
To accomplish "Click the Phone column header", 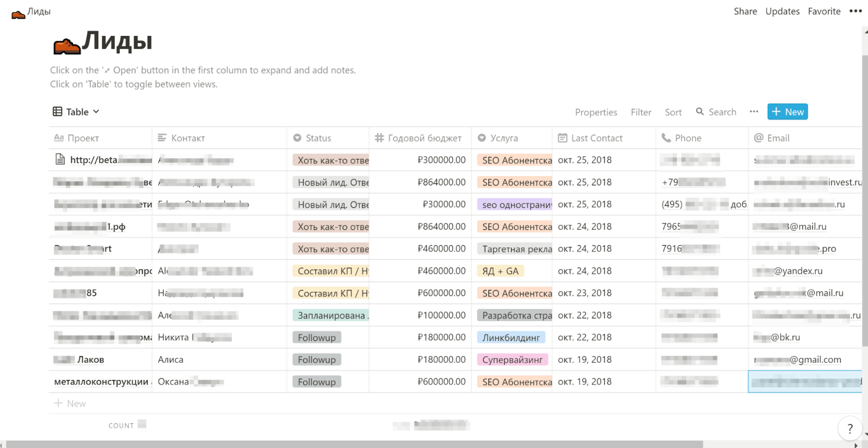I will 688,138.
